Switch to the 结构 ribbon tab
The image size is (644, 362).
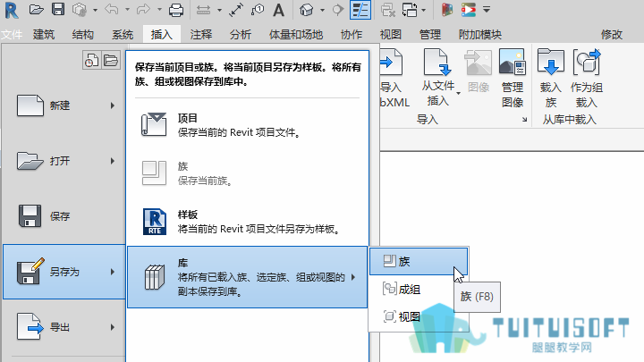pos(83,35)
